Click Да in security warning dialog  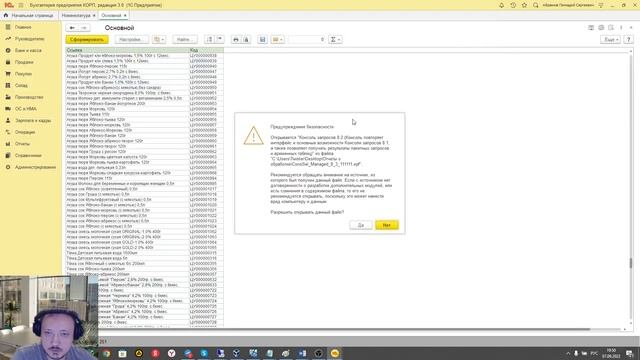coord(361,225)
